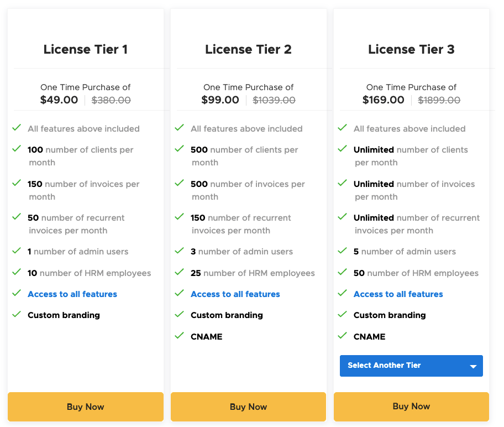Click the License Tier 3 heading

coord(411,49)
